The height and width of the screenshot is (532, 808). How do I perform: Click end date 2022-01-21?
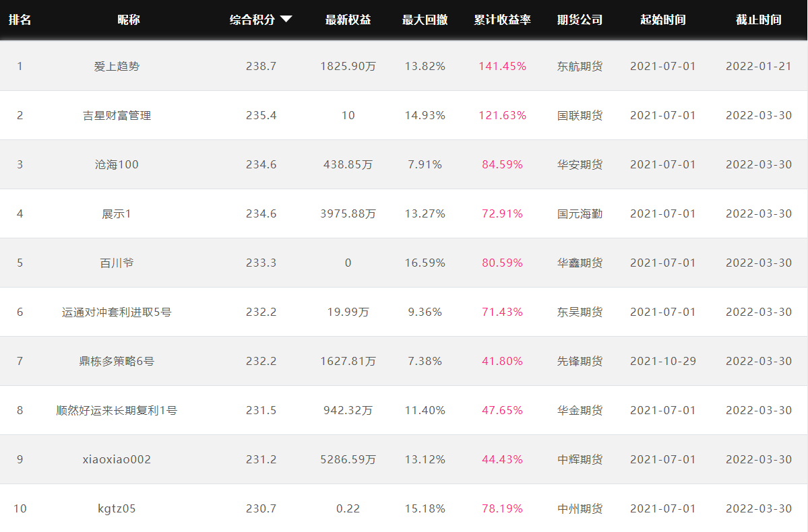coord(759,67)
